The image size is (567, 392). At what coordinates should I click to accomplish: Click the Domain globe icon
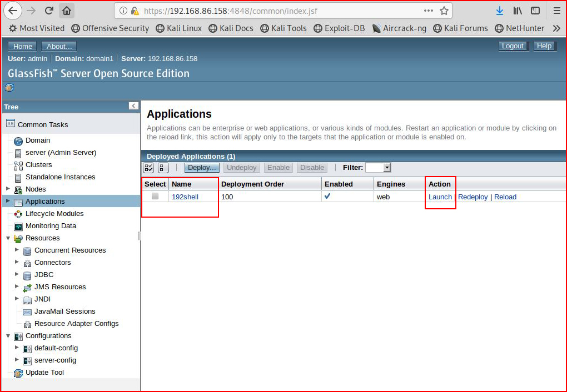[18, 141]
